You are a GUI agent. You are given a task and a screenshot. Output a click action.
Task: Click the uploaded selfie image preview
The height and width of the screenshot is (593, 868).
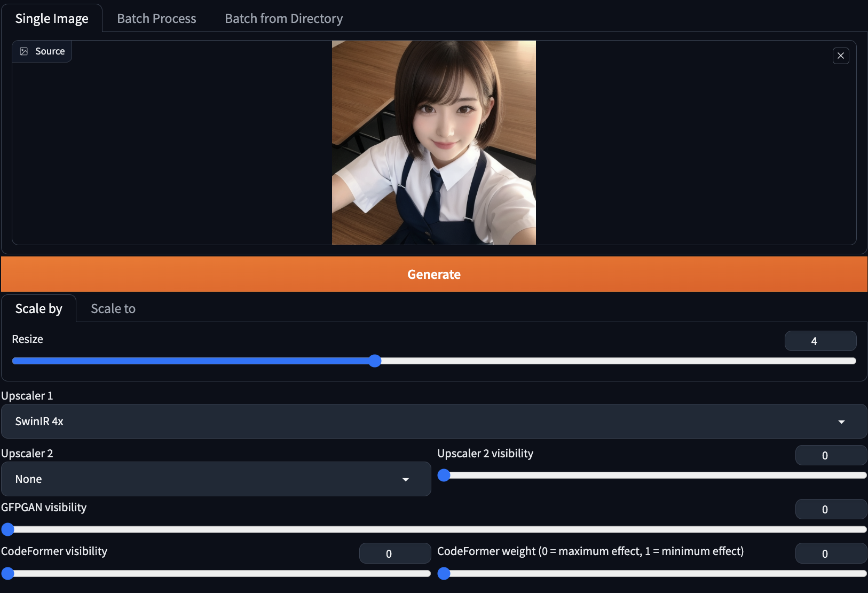pos(433,142)
